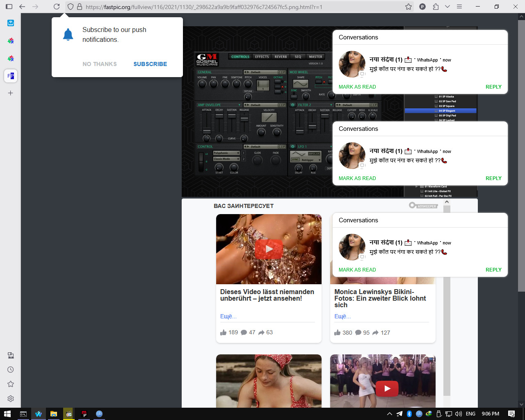The width and height of the screenshot is (525, 420).
Task: Expand the toolbar chevron beside extensions icon
Action: point(447,7)
